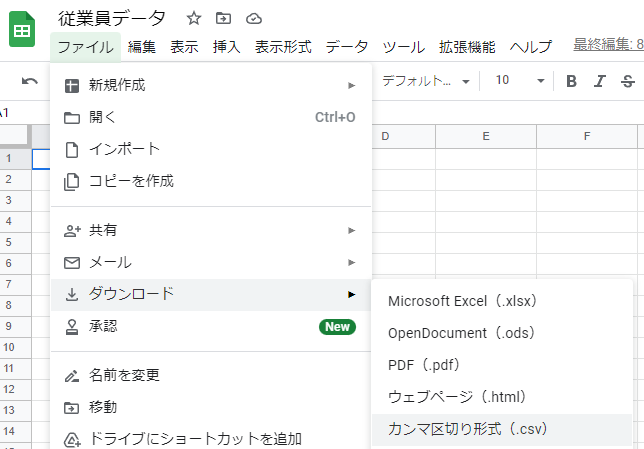This screenshot has width=644, height=449.
Task: Apply strikethrough formatting
Action: (628, 81)
